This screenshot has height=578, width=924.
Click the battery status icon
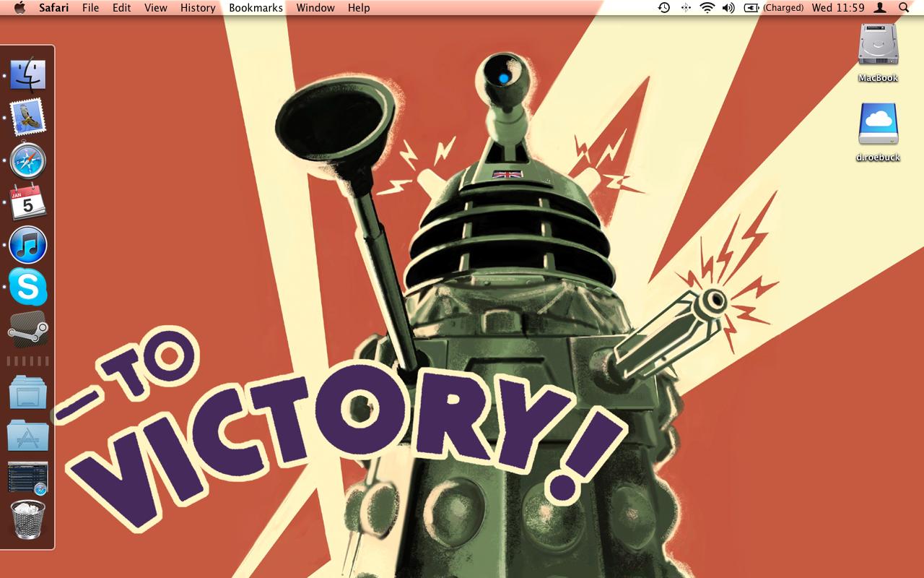point(751,7)
